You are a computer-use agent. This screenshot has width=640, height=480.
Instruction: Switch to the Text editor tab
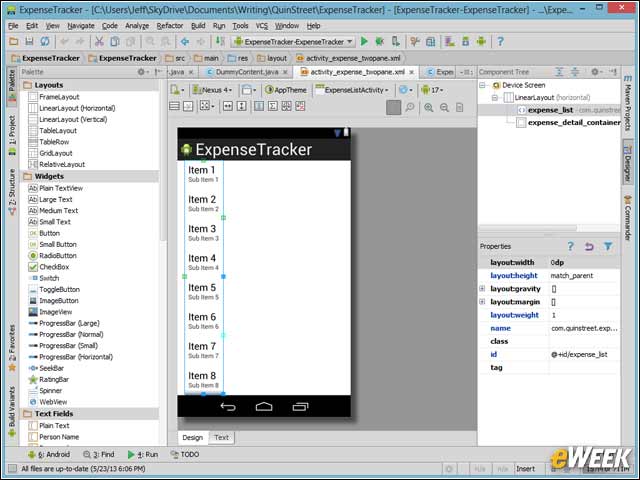point(222,437)
